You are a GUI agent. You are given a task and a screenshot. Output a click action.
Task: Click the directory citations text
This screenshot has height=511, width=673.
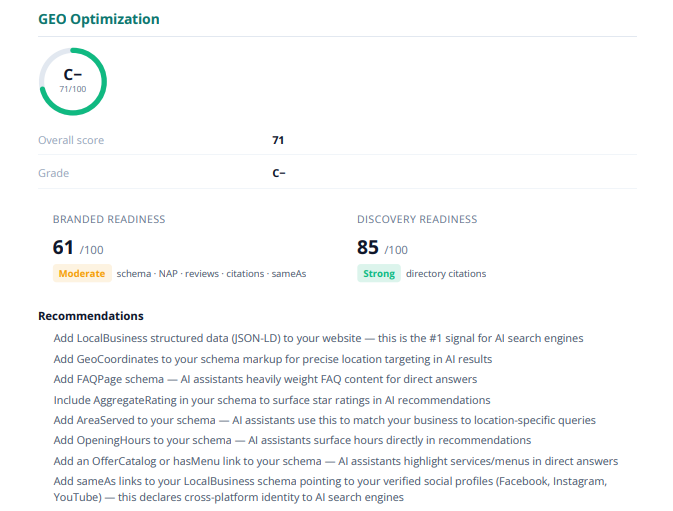[446, 274]
